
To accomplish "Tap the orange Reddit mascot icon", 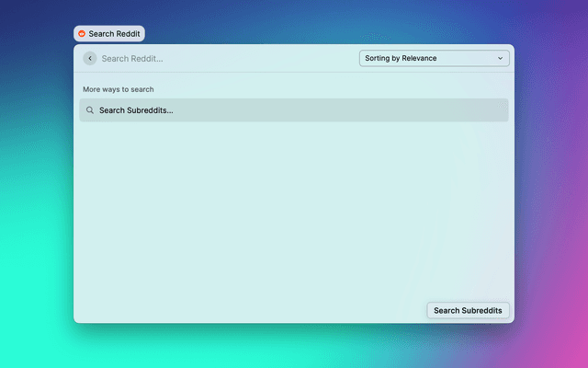I will tap(82, 33).
